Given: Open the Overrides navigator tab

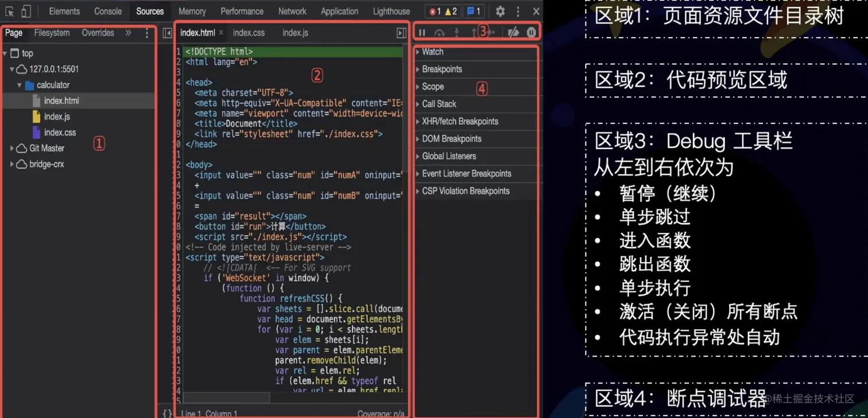Looking at the screenshot, I should pos(98,33).
